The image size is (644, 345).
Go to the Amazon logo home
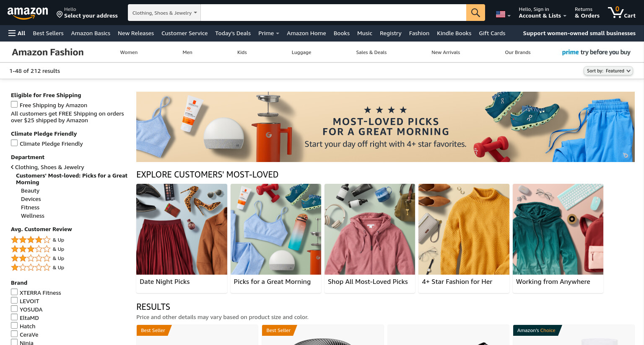coord(28,13)
